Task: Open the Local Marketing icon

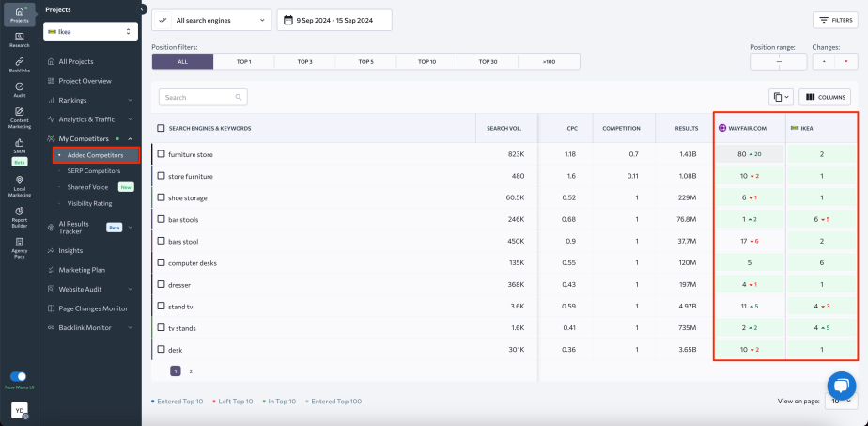Action: [x=19, y=183]
